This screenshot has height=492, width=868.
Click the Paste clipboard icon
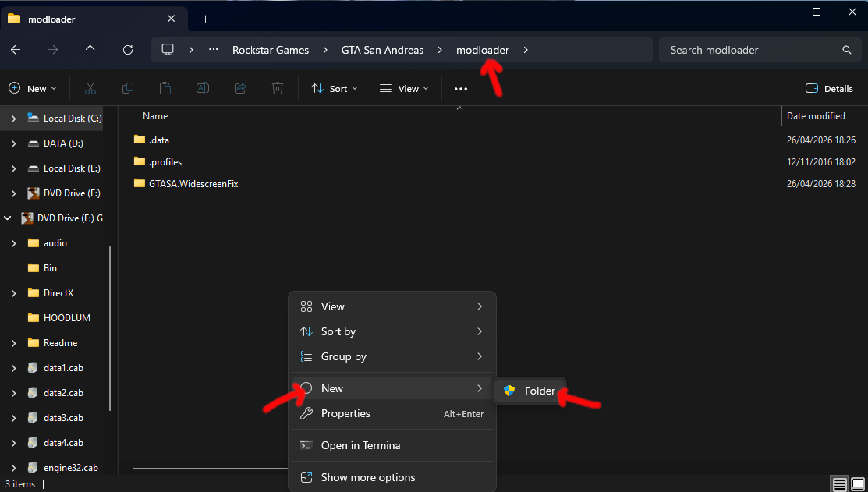tap(165, 89)
